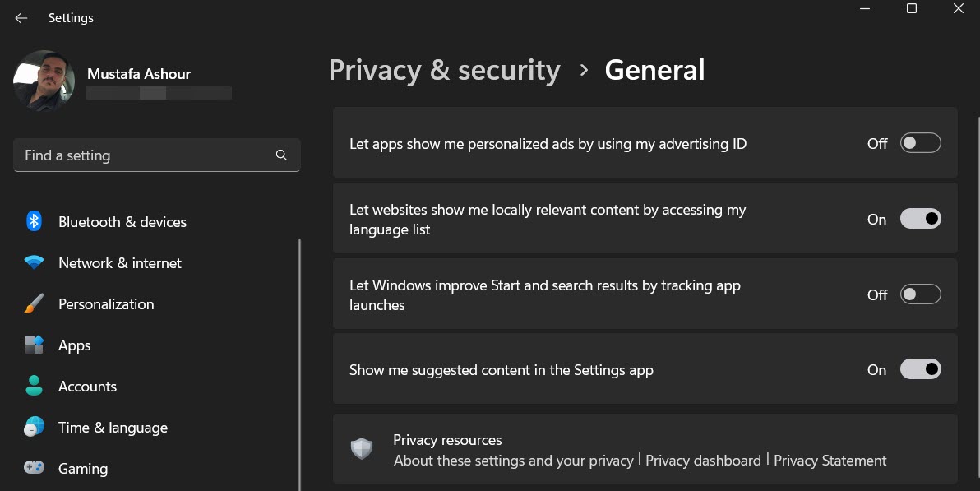Click the Gaming controller icon
Viewport: 980px width, 491px height.
(x=34, y=467)
